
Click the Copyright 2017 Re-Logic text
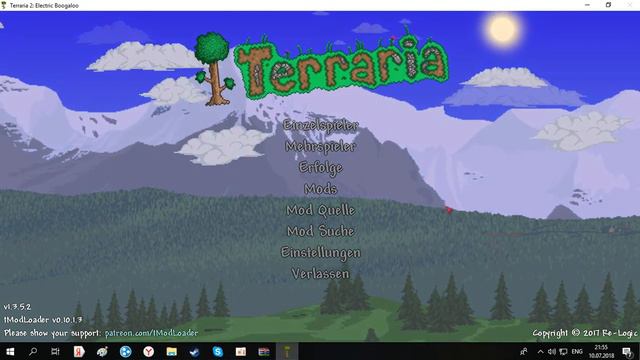tap(584, 333)
